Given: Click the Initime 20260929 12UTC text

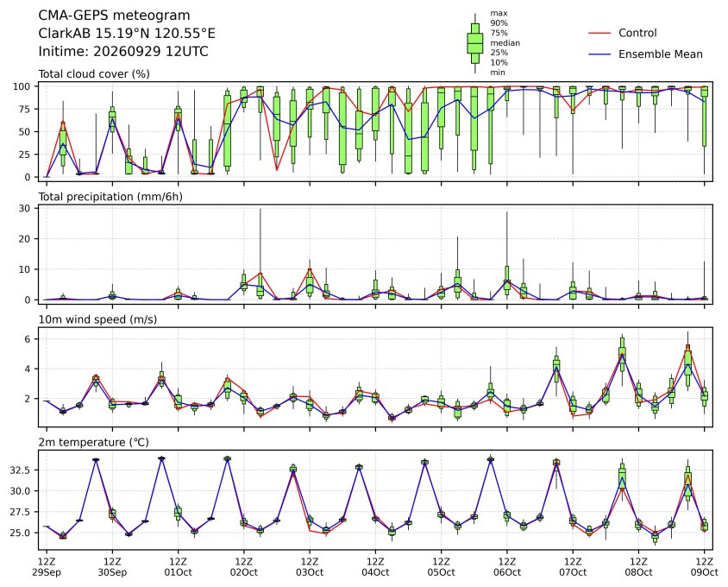Looking at the screenshot, I should [x=123, y=51].
